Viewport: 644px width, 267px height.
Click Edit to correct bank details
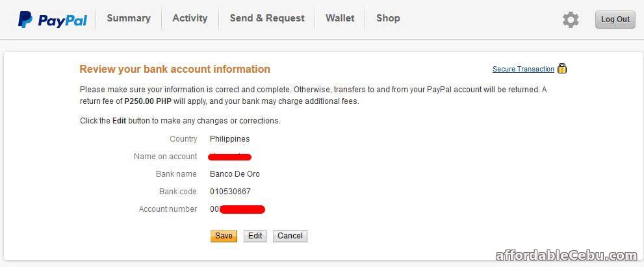[x=255, y=236]
